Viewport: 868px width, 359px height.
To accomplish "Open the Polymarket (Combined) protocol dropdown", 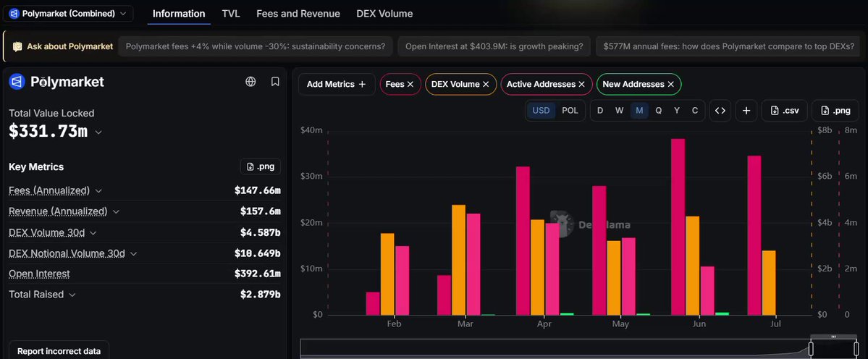I will 68,13.
